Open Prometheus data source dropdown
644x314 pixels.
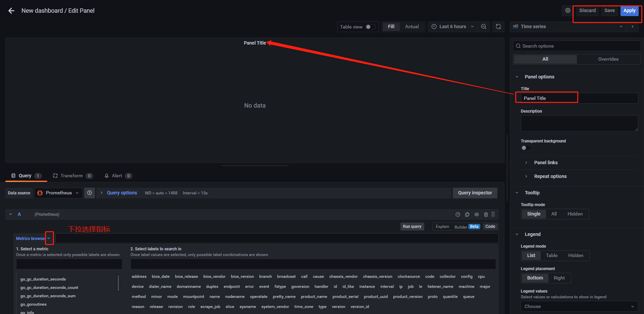[59, 193]
